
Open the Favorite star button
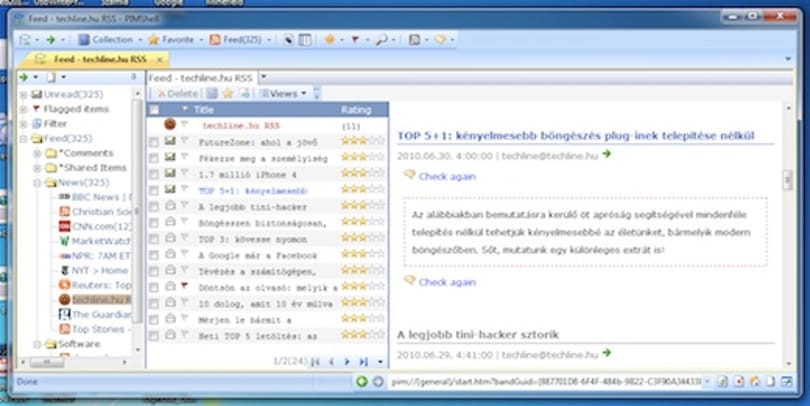click(x=171, y=40)
